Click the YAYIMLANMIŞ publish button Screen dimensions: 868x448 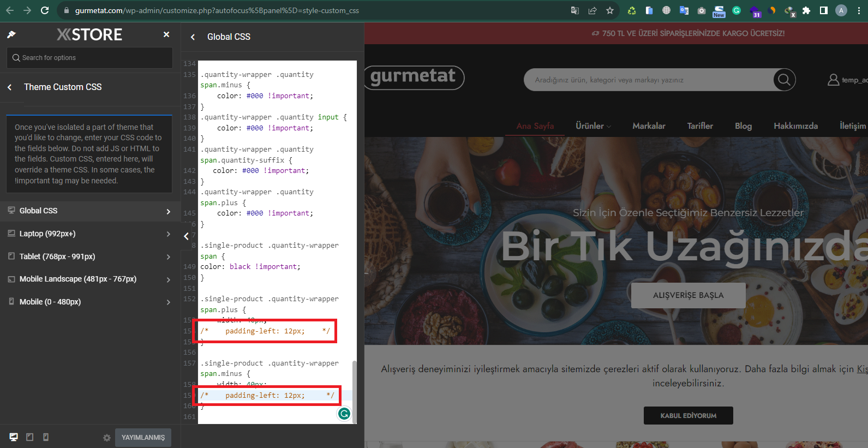click(143, 438)
